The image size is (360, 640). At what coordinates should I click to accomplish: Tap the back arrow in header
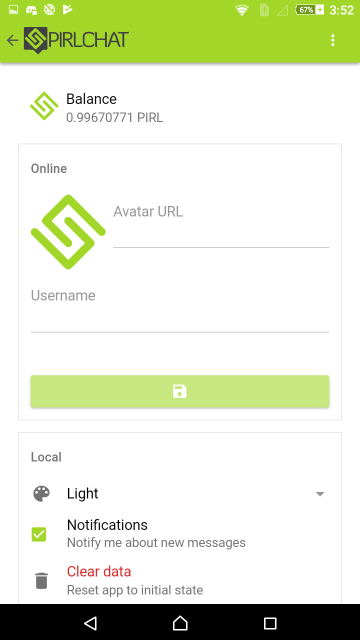tap(13, 40)
